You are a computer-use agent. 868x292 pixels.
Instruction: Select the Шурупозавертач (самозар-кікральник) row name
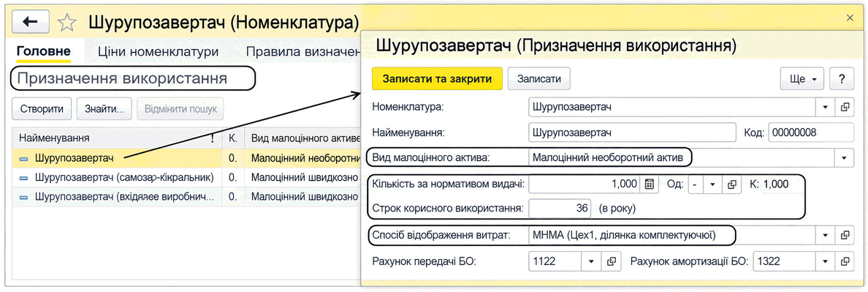[124, 179]
